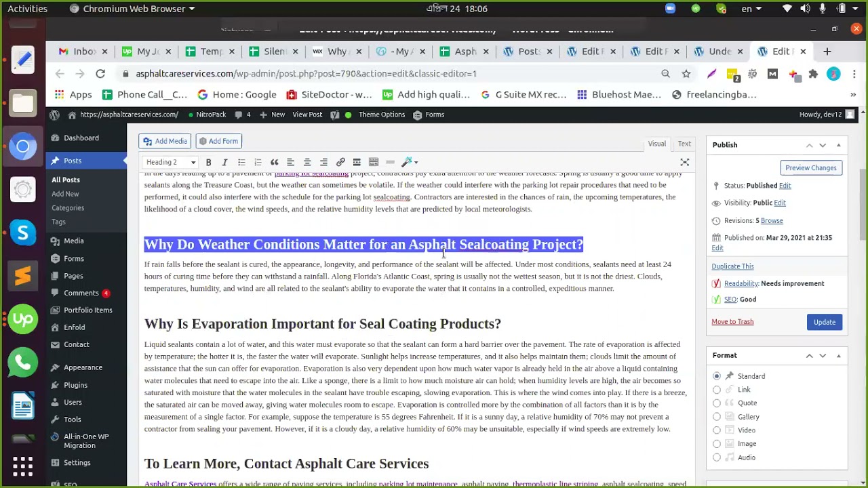Align text center in the editor
The image size is (868, 488).
(x=307, y=162)
